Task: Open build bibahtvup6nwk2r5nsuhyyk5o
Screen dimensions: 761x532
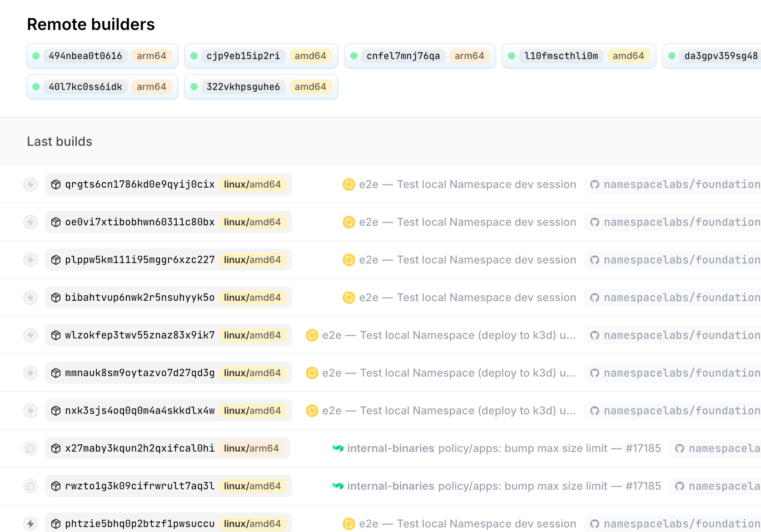Action: [x=168, y=298]
